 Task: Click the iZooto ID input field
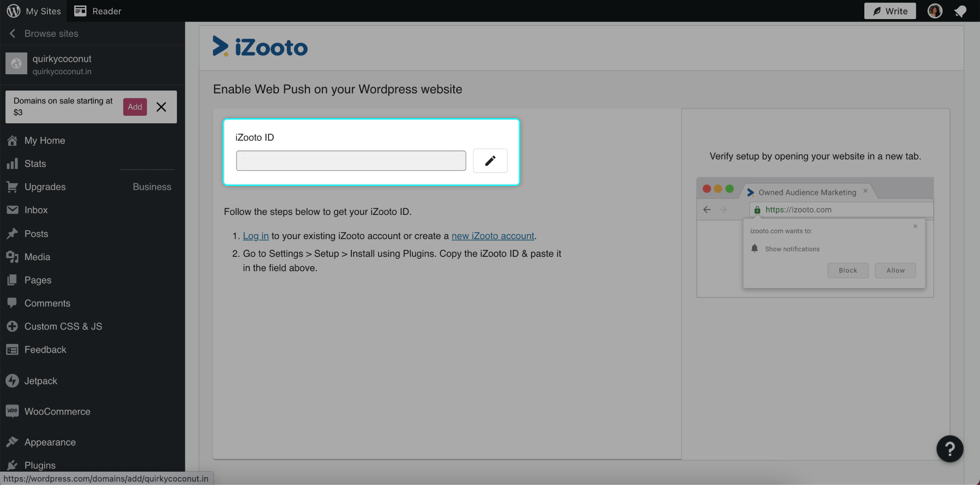[351, 161]
